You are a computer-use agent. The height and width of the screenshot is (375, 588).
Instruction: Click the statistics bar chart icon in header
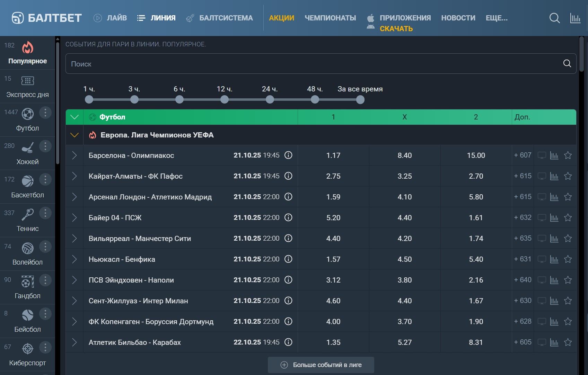click(x=575, y=18)
